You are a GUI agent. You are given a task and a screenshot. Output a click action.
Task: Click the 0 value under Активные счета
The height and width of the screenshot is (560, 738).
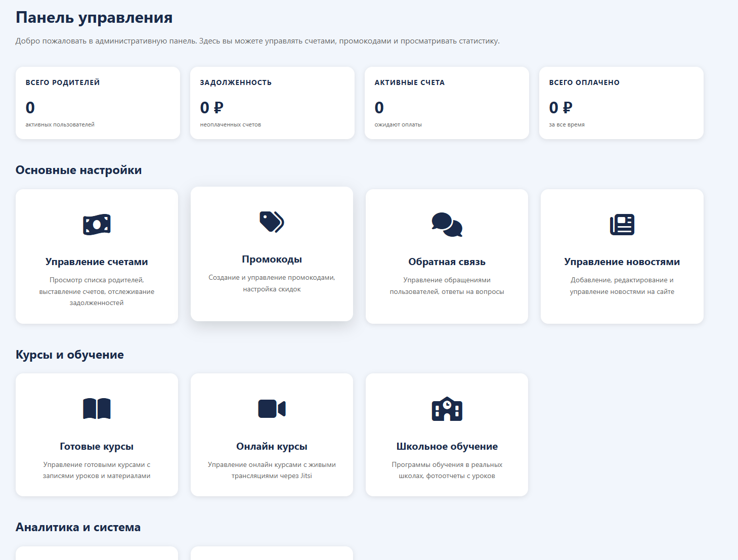pyautogui.click(x=379, y=107)
